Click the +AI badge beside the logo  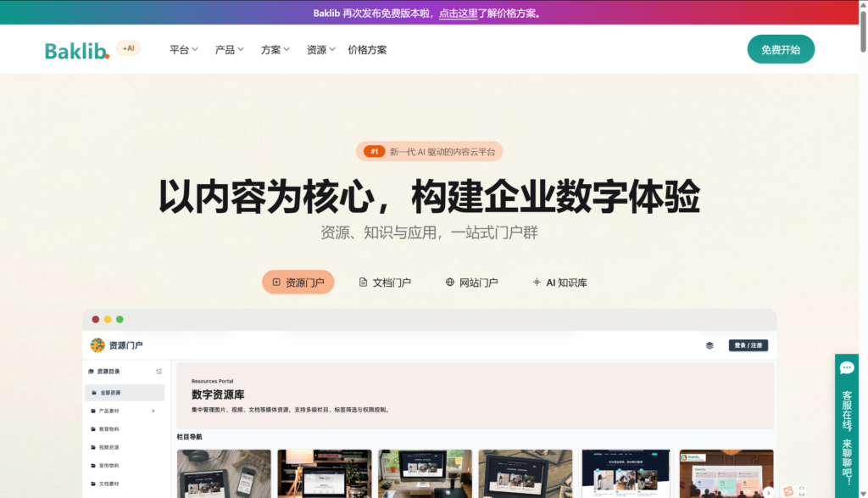[x=129, y=48]
